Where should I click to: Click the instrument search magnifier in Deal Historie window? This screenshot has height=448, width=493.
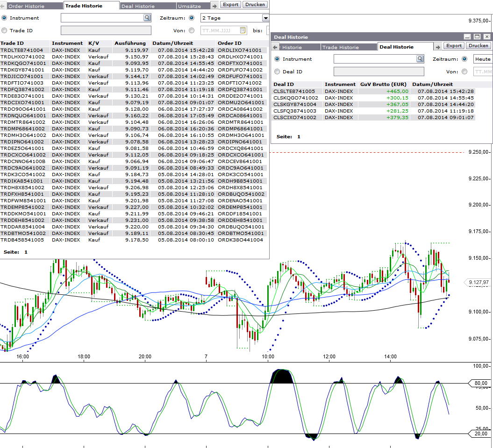click(420, 59)
